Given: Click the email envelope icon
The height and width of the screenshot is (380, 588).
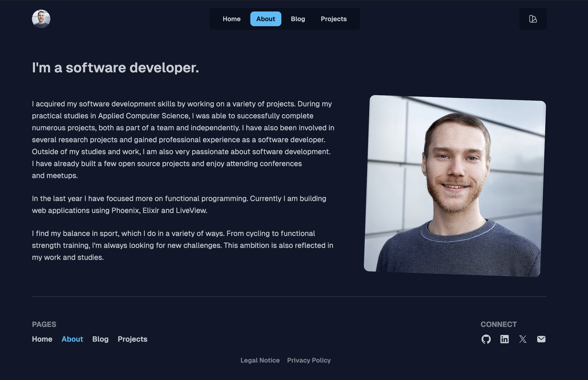Looking at the screenshot, I should [x=541, y=339].
